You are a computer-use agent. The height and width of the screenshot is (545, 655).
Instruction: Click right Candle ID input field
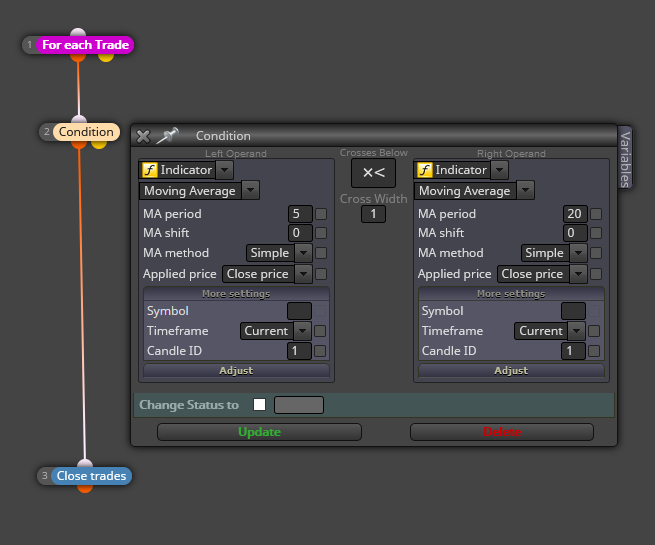(573, 351)
